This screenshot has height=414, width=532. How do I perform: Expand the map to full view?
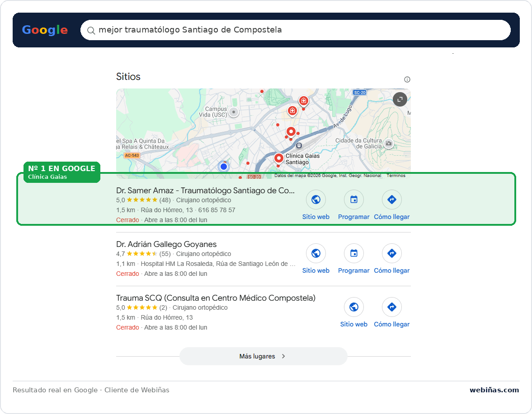[x=400, y=99]
